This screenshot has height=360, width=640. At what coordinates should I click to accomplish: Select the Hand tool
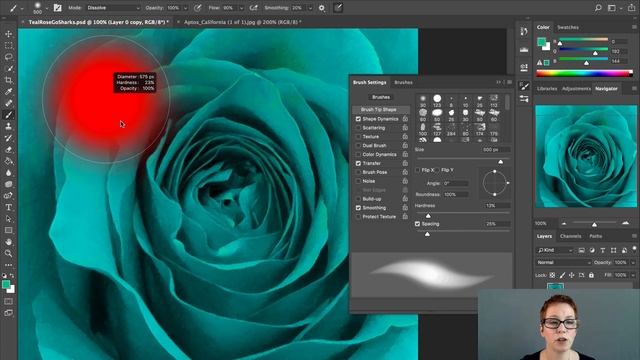(9, 242)
